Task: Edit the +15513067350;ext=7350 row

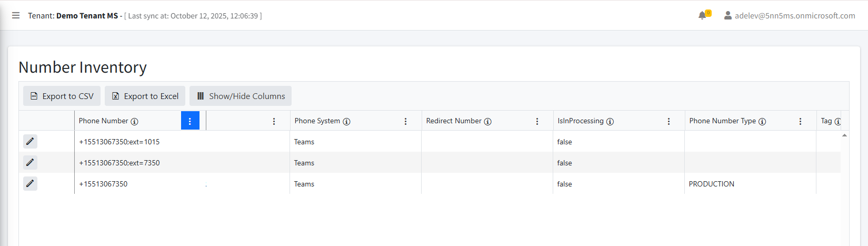Action: tap(30, 162)
